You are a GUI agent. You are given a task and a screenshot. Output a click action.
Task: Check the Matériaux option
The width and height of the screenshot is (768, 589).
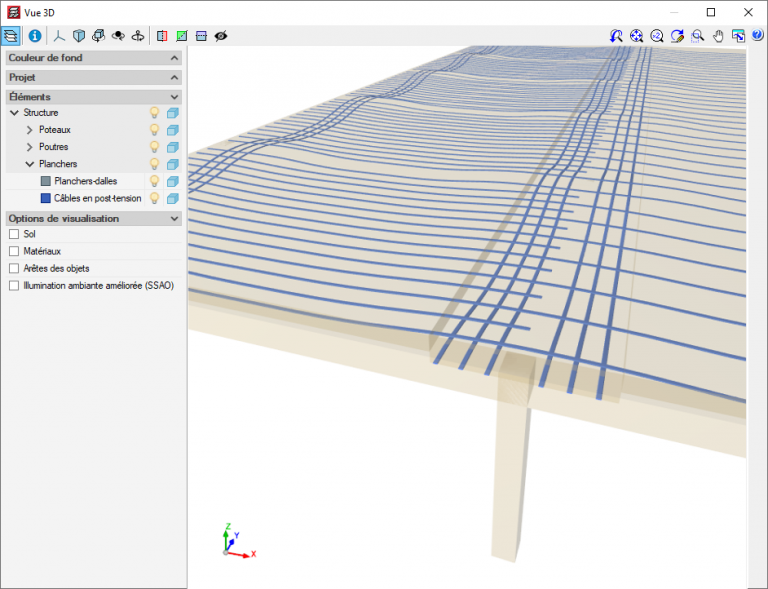(14, 251)
